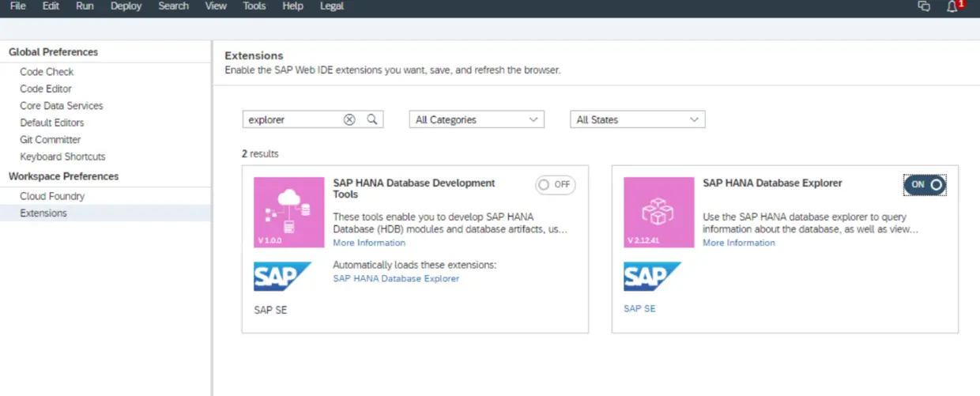Open the File menu
The width and height of the screenshot is (980, 396).
pos(17,6)
